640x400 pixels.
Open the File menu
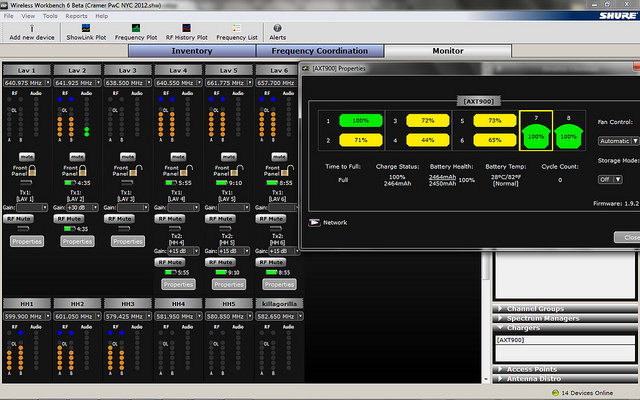(9, 16)
